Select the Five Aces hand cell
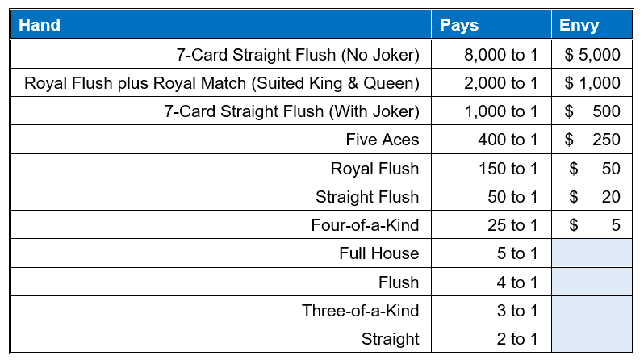 tap(383, 140)
